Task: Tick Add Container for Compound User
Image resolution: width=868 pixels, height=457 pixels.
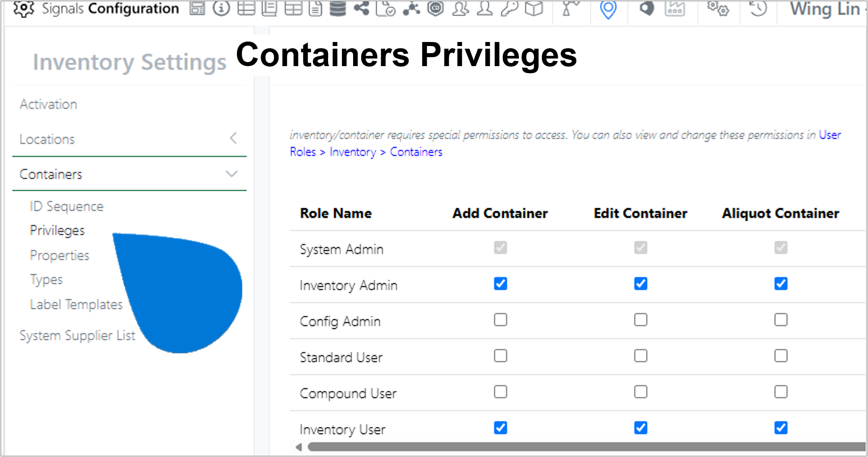Action: click(x=500, y=392)
